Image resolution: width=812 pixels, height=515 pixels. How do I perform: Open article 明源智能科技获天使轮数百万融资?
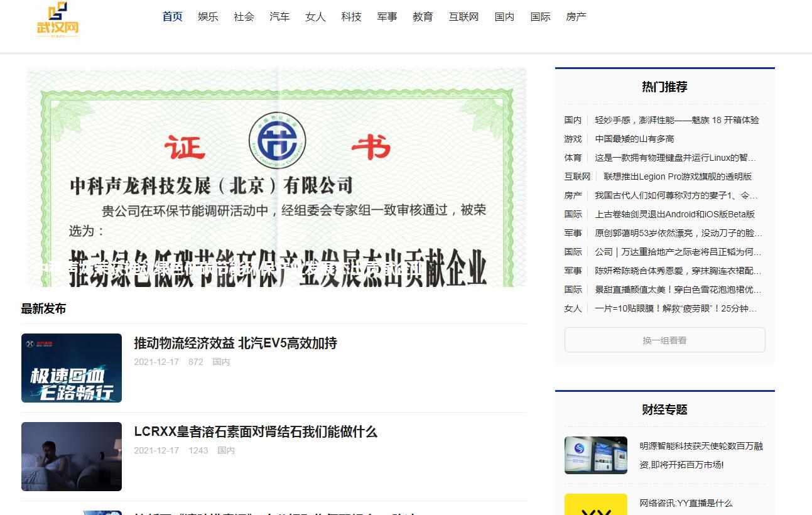(701, 455)
